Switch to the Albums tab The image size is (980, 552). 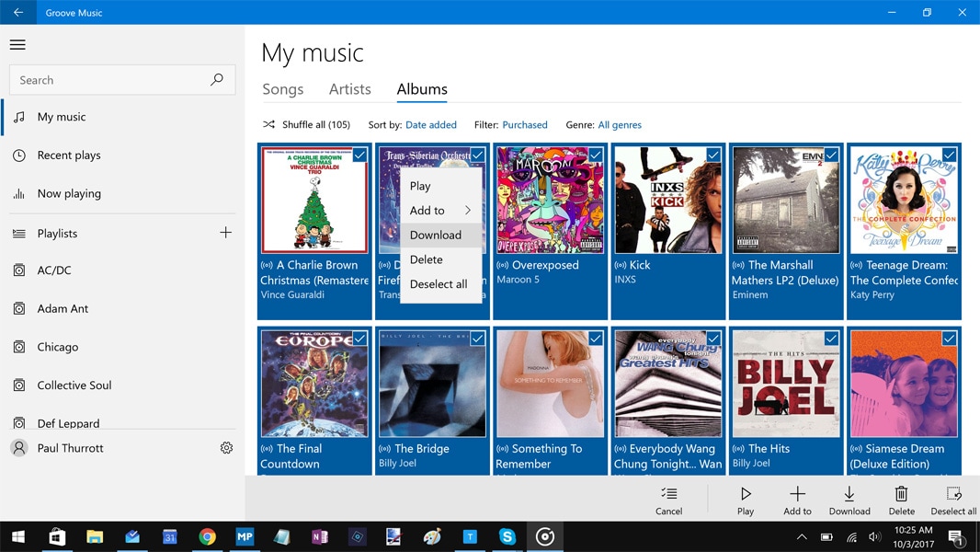point(422,88)
